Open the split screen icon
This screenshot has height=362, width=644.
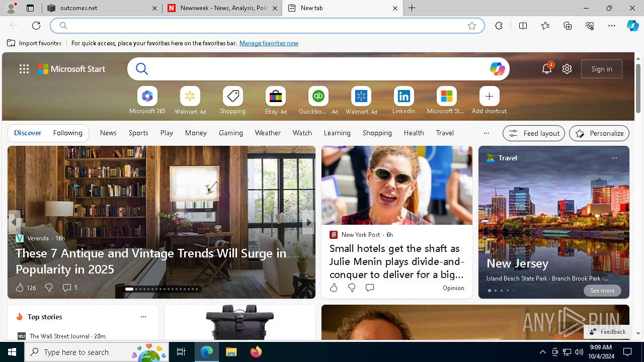523,26
